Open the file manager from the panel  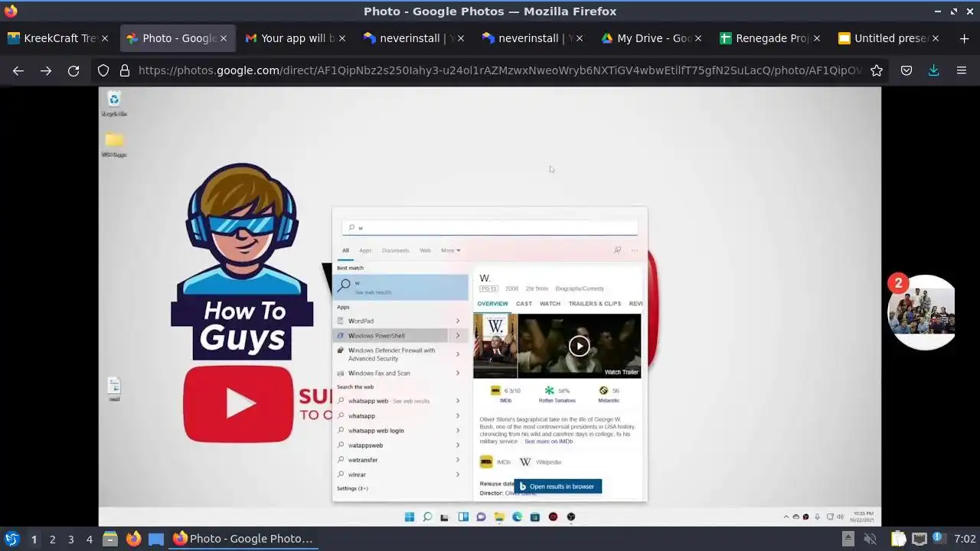(x=110, y=539)
